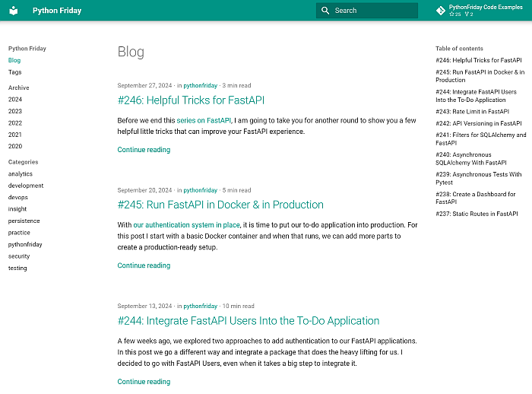The image size is (532, 394).
Task: Open the security category
Action: (x=19, y=256)
